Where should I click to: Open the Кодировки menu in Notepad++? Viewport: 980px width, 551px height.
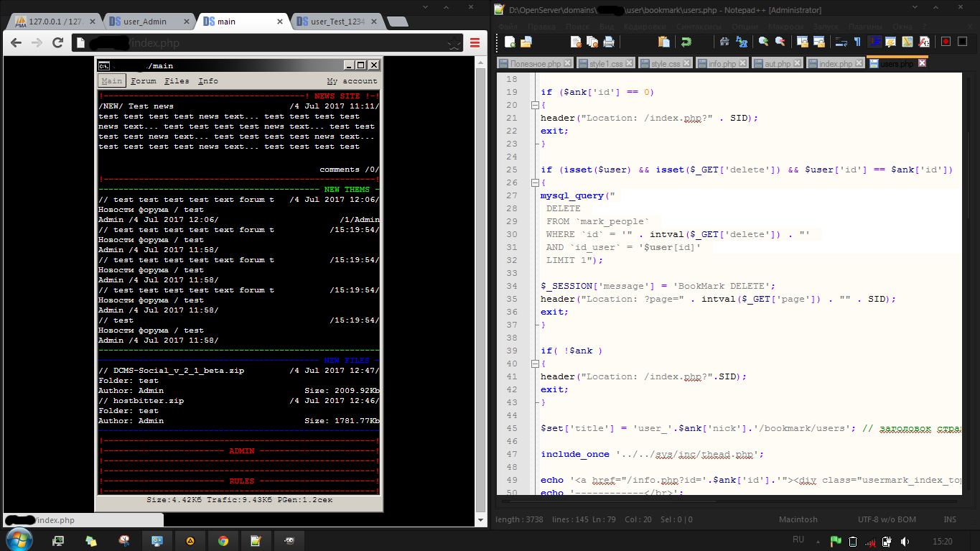pos(643,27)
